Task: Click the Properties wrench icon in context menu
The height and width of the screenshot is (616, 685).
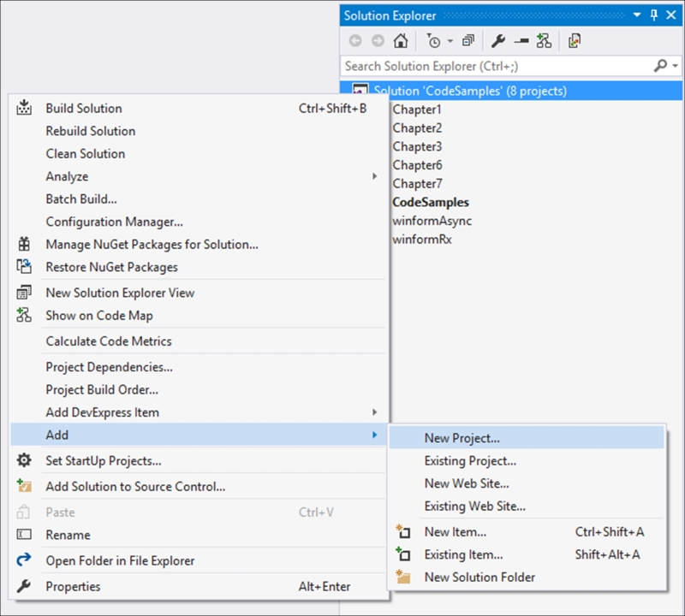Action: pyautogui.click(x=24, y=586)
